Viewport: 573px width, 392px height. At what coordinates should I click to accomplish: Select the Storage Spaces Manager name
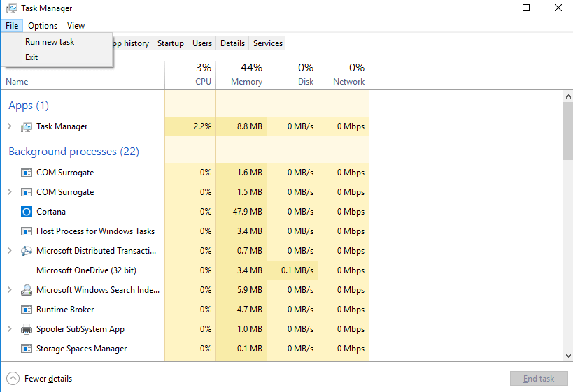coord(81,349)
